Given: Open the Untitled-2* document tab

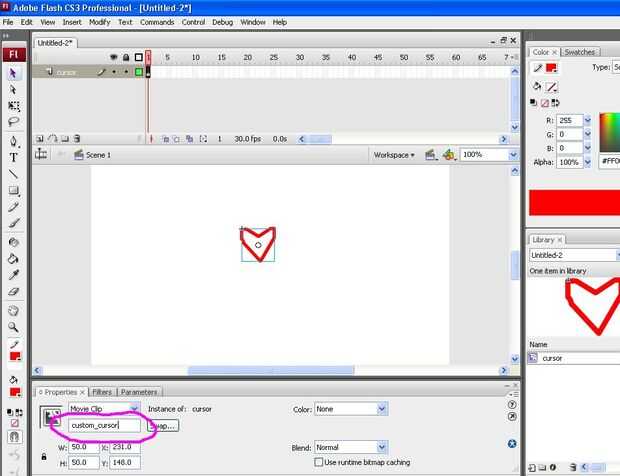Looking at the screenshot, I should tap(55, 43).
